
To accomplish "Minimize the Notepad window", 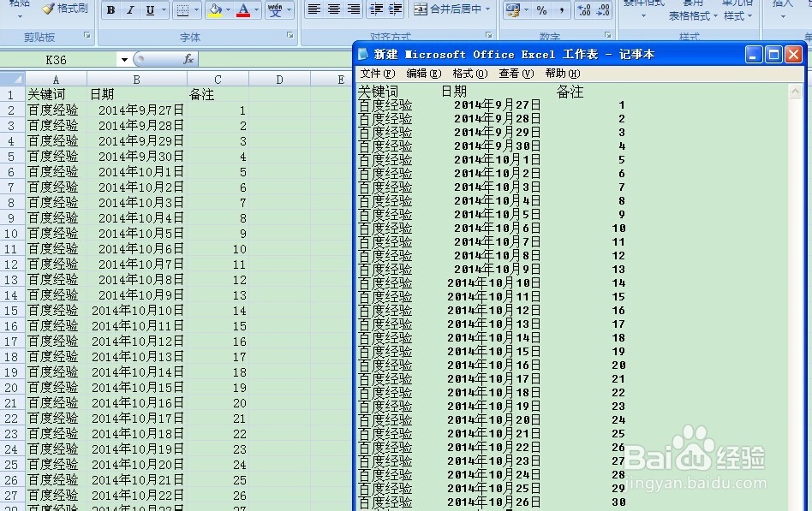I will [x=754, y=54].
